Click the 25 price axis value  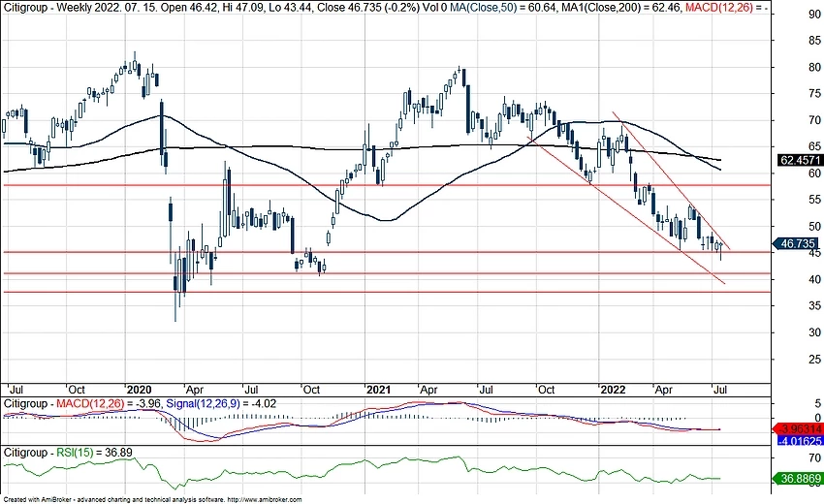point(814,360)
